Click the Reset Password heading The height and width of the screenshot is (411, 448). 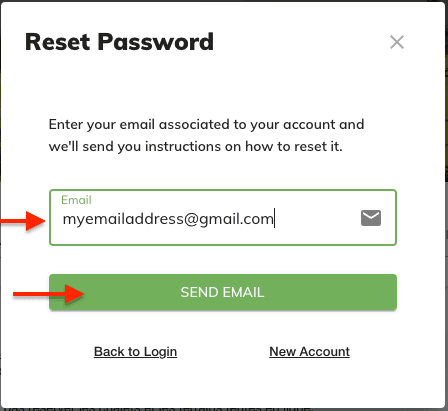pyautogui.click(x=119, y=42)
